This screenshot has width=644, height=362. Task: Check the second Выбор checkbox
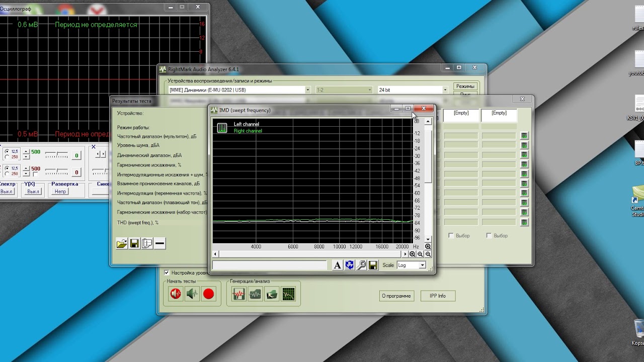[x=489, y=235]
